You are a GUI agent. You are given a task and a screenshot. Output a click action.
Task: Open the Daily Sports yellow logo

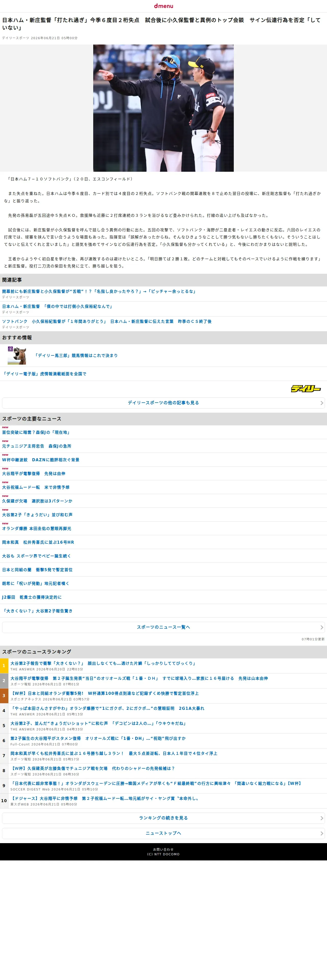[306, 388]
